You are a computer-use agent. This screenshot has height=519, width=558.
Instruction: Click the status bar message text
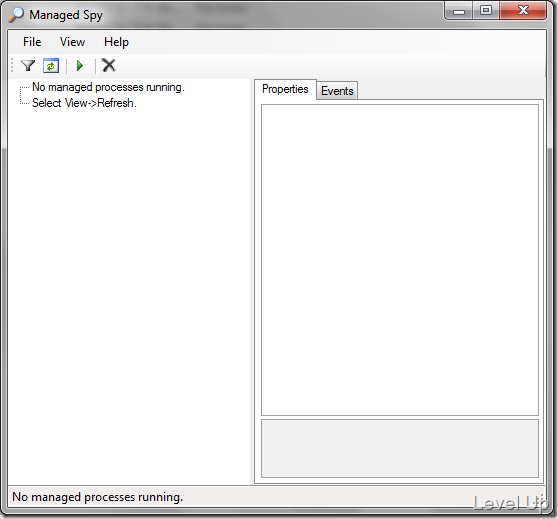pyautogui.click(x=98, y=497)
